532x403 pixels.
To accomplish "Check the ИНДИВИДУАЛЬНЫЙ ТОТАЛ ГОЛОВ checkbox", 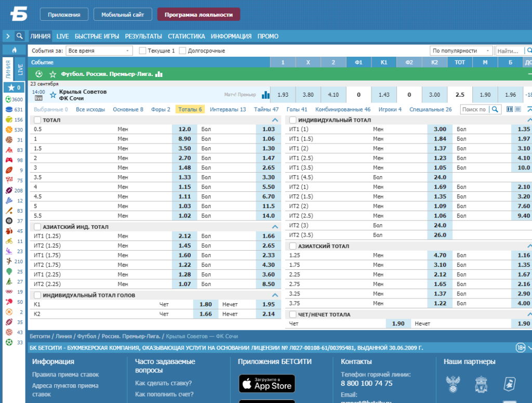I will pyautogui.click(x=37, y=295).
